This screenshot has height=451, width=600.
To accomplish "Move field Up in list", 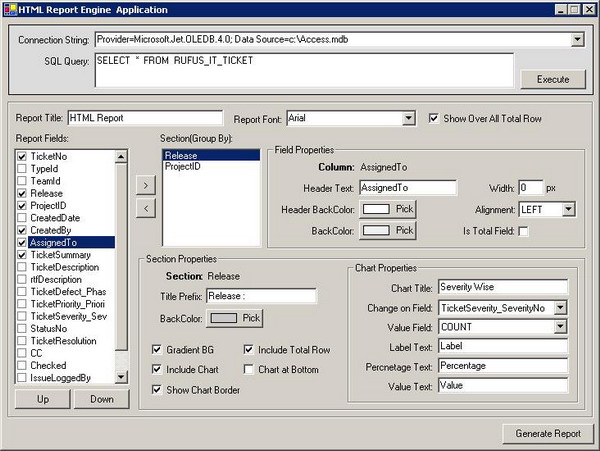I will tap(43, 399).
